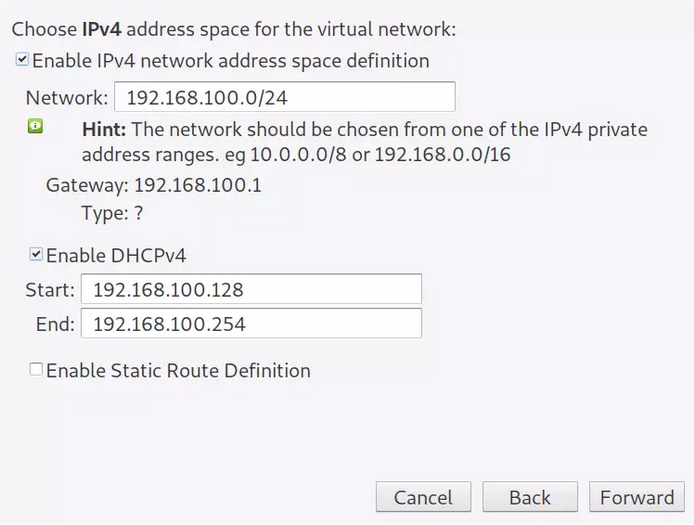Go Back to the previous step

[x=529, y=498]
